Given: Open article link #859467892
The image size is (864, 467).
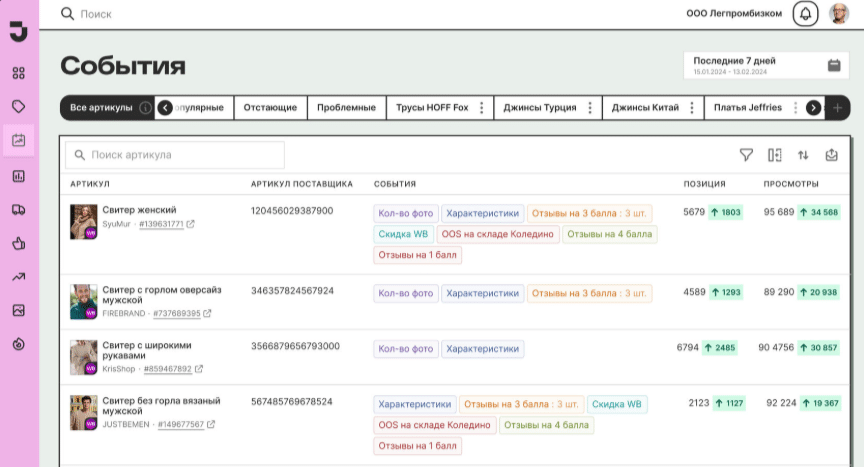Looking at the screenshot, I should [x=168, y=369].
